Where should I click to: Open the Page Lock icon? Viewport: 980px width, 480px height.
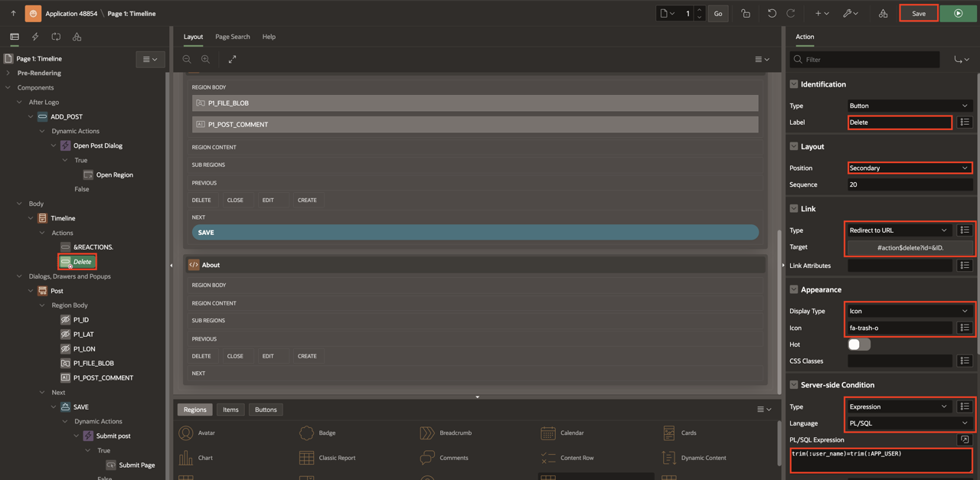(746, 13)
